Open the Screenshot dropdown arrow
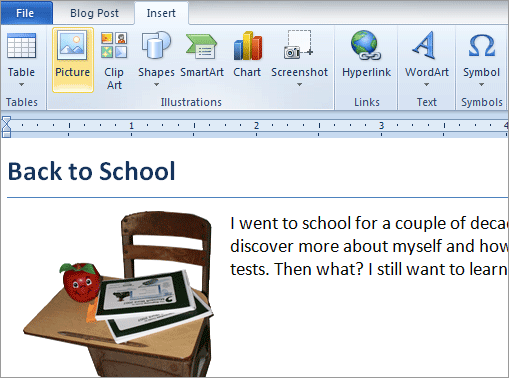 [x=299, y=85]
